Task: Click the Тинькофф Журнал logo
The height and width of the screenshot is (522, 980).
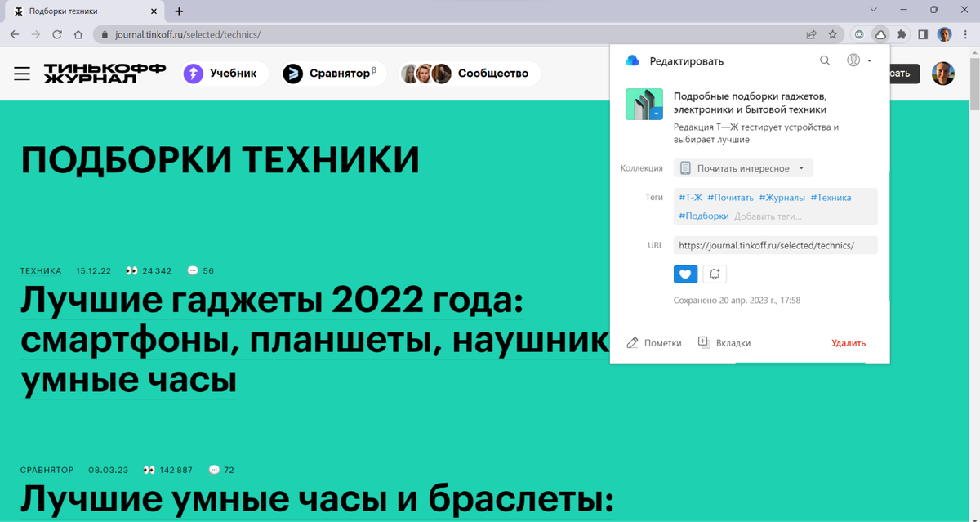Action: coord(105,74)
